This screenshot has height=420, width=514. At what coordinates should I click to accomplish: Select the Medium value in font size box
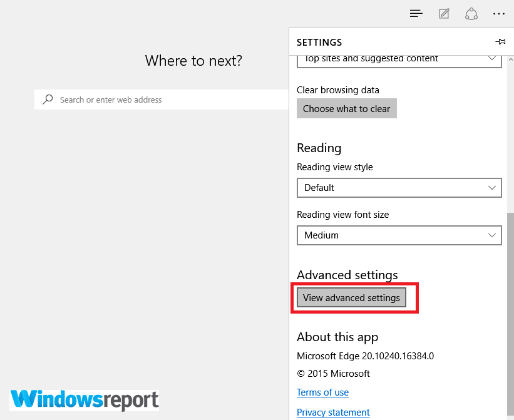pos(321,235)
